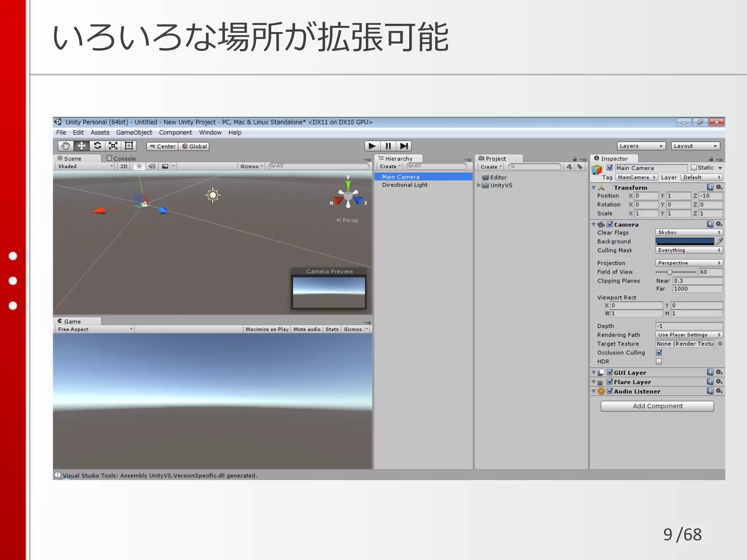Viewport: 747px width, 560px height.
Task: Open the Component menu
Action: coord(175,132)
